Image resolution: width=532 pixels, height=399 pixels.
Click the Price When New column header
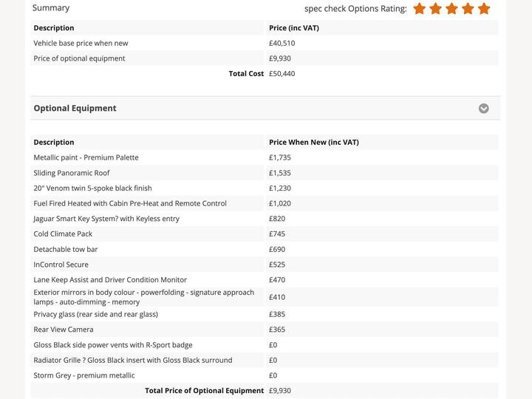tap(314, 142)
